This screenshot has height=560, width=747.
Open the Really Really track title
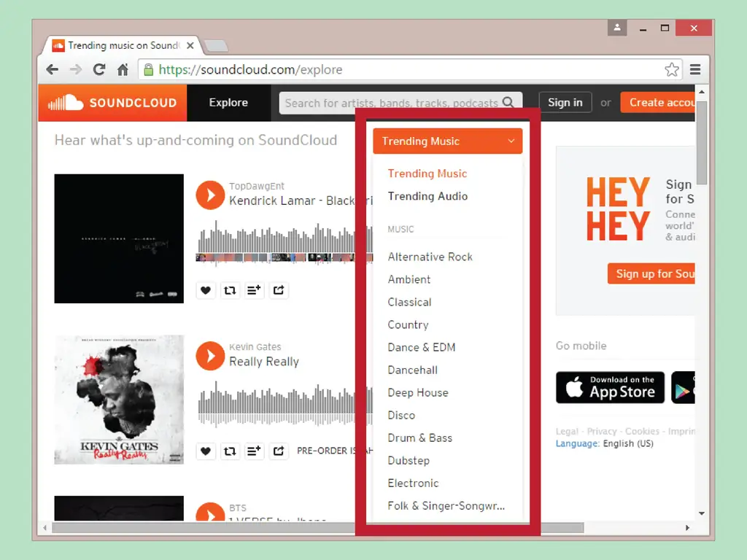[264, 362]
